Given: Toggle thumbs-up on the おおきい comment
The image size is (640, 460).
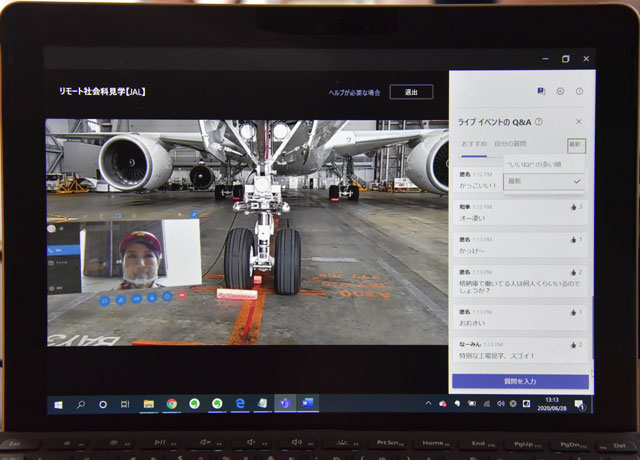Looking at the screenshot, I should tap(575, 311).
